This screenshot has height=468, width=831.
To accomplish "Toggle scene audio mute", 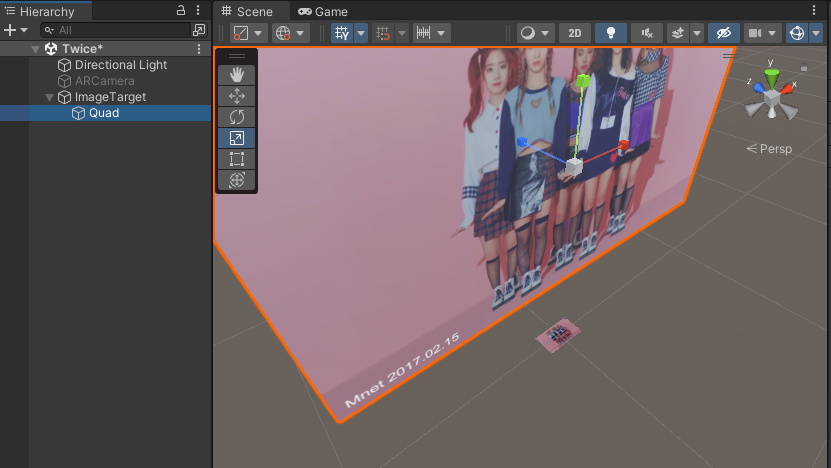I will (647, 33).
